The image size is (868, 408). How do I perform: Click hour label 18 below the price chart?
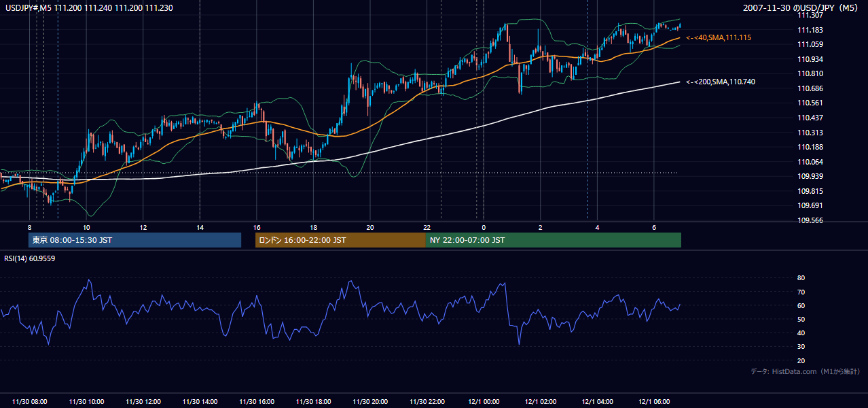314,227
